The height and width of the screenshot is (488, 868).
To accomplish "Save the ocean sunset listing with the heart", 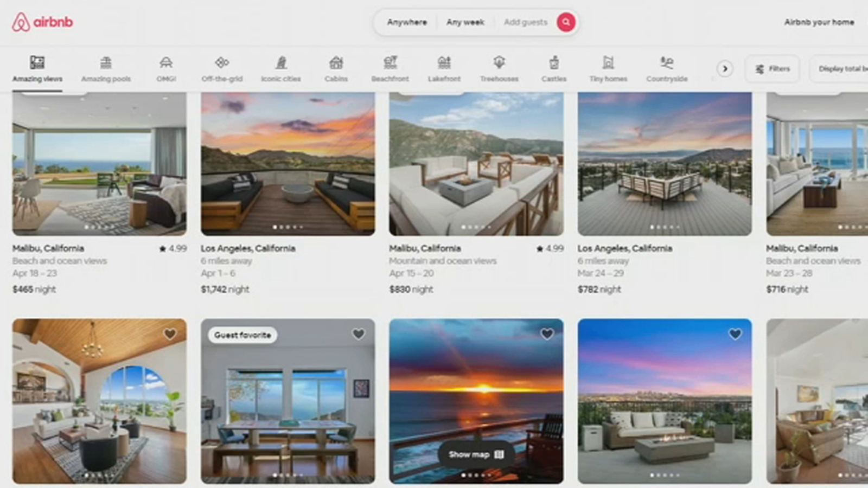I will pyautogui.click(x=547, y=334).
